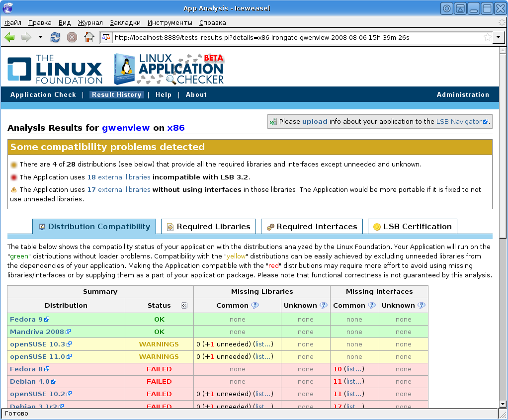Click help icon beside Missing Libraries Unknown
This screenshot has height=420, width=508.
pos(323,305)
